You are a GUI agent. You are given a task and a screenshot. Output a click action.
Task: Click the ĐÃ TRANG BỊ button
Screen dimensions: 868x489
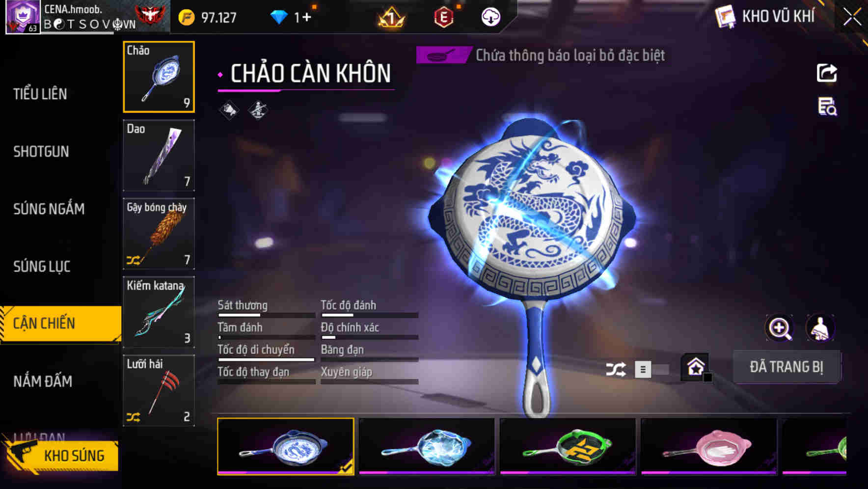[786, 367]
